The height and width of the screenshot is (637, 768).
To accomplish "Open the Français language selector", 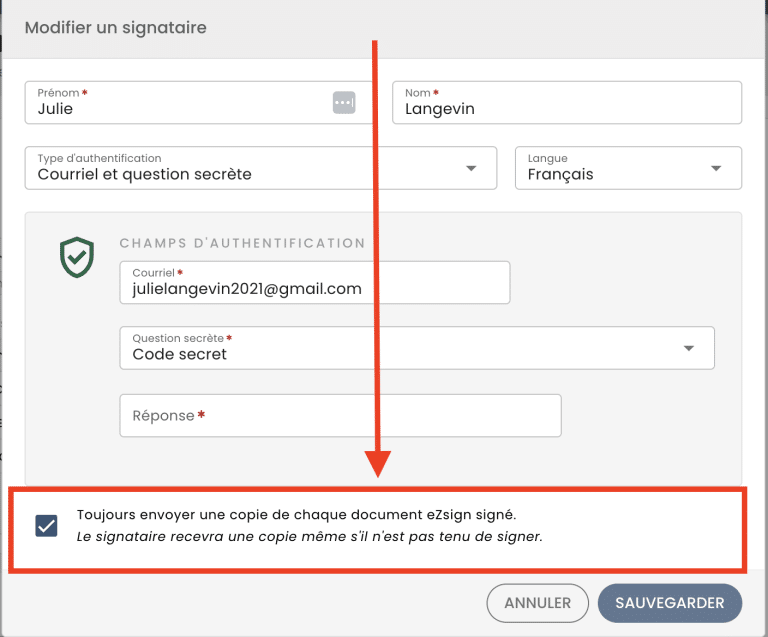I will click(628, 168).
